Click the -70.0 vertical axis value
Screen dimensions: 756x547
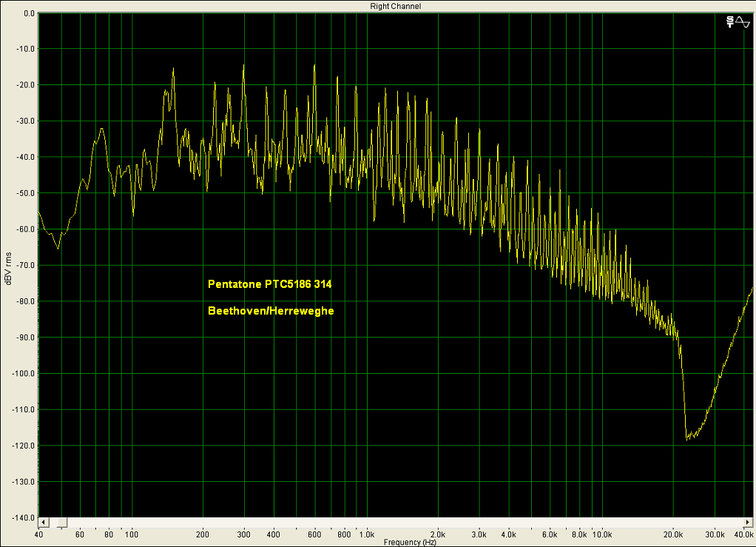click(26, 265)
